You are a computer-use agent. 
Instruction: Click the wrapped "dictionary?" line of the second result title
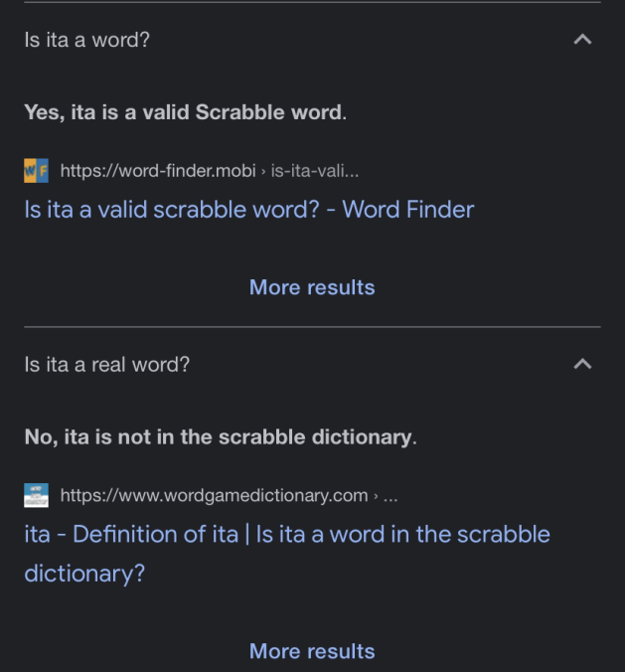tap(84, 575)
